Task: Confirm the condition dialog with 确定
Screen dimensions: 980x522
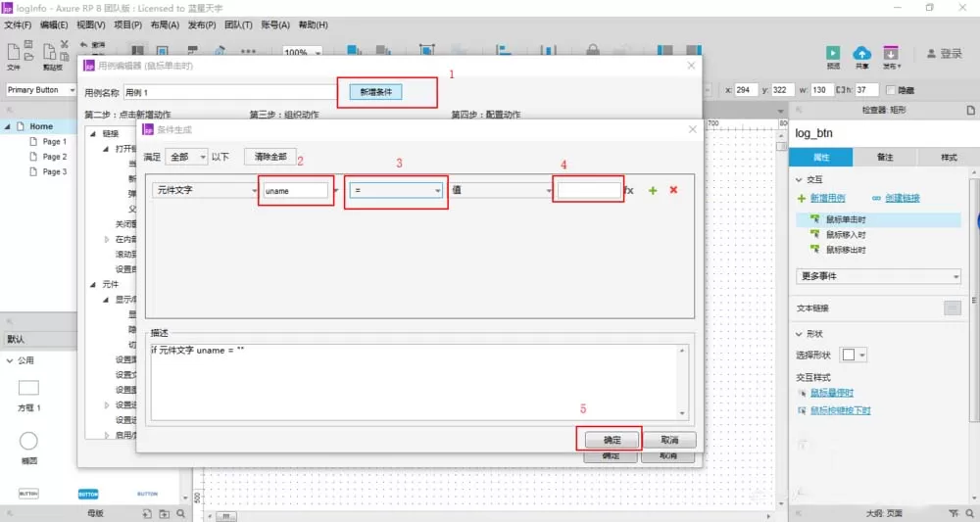Action: pos(612,440)
